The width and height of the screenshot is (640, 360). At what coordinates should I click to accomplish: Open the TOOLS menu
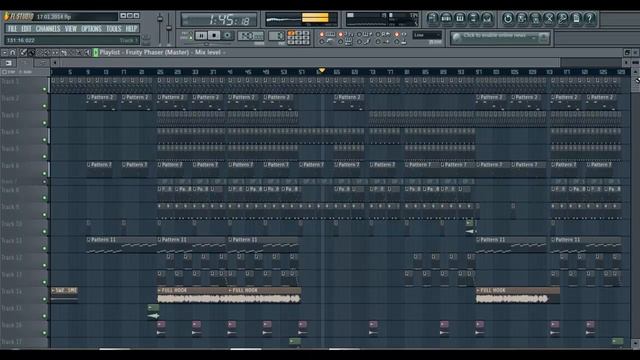point(113,29)
